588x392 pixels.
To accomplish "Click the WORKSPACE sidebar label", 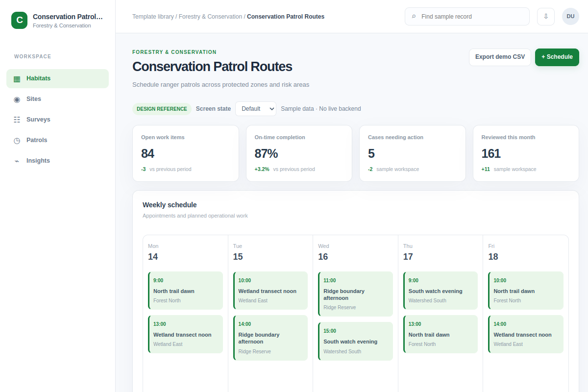I will tap(33, 57).
